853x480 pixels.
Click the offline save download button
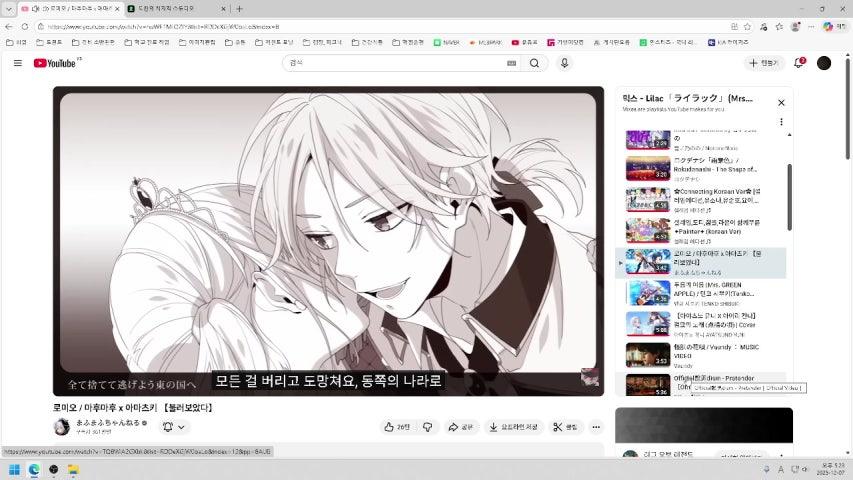coord(514,427)
